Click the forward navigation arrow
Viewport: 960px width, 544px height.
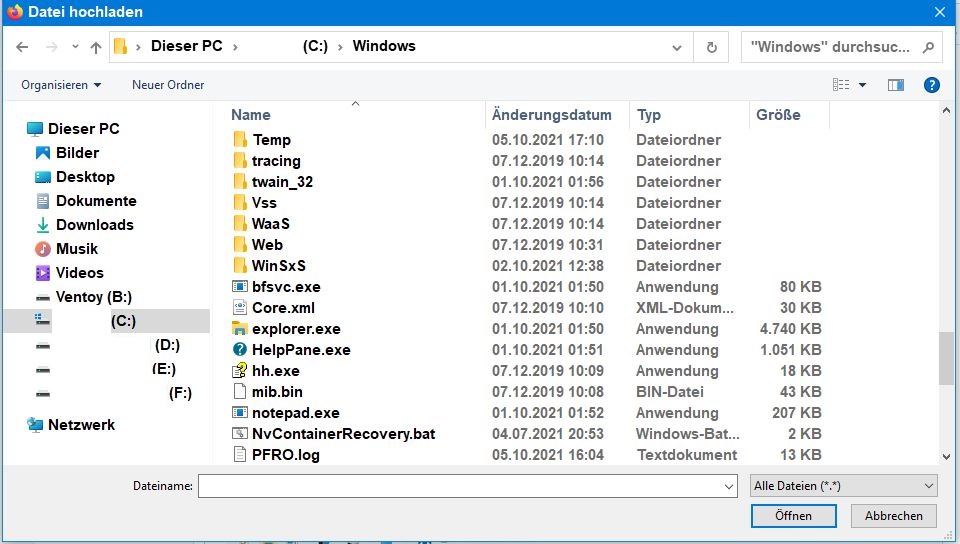point(52,47)
